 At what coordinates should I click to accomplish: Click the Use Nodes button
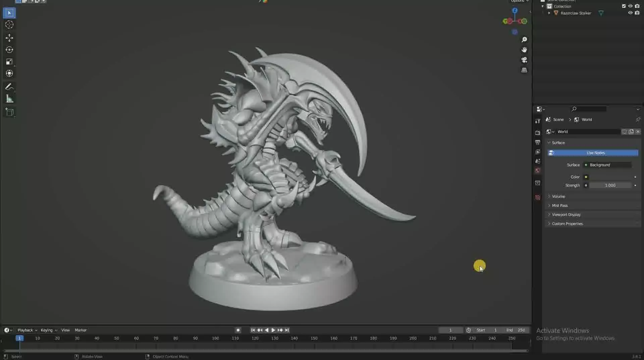[593, 153]
